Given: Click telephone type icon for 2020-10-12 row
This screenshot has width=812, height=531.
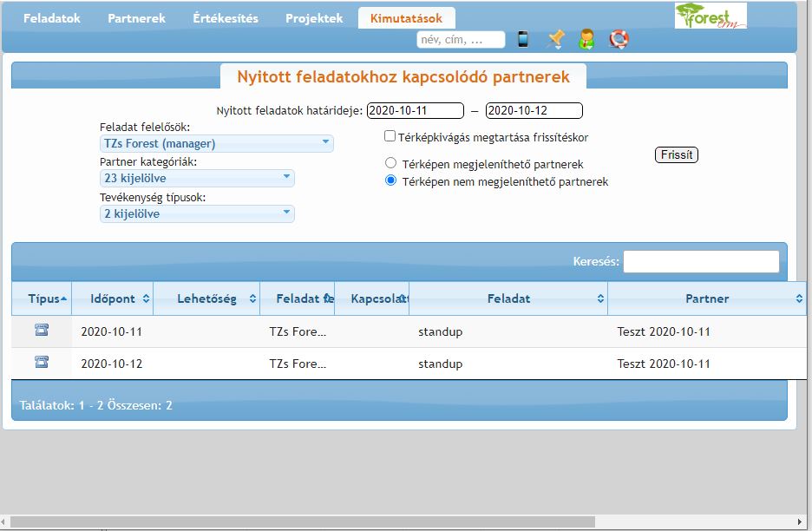Looking at the screenshot, I should coord(42,363).
